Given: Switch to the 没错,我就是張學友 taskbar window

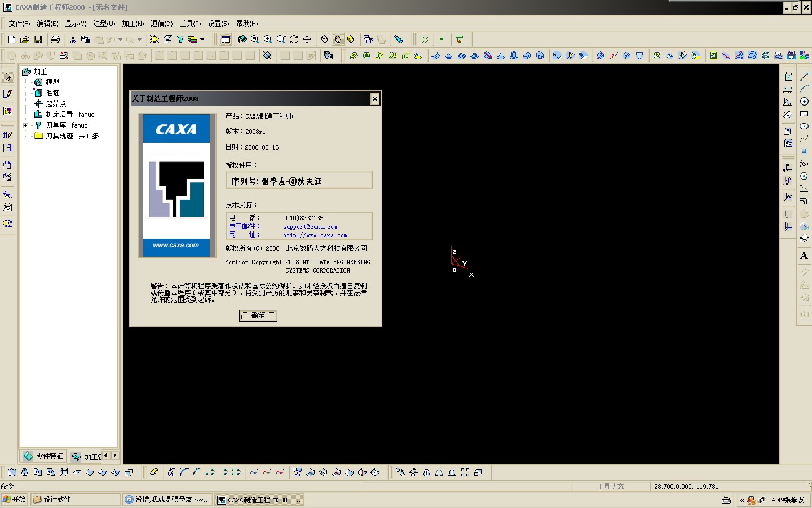Looking at the screenshot, I should (x=168, y=500).
